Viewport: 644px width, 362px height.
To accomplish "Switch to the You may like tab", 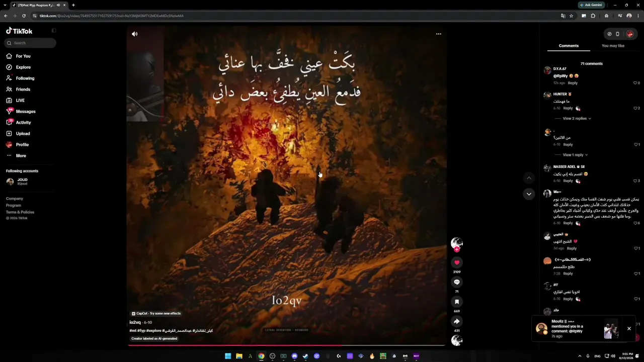I will tap(613, 46).
